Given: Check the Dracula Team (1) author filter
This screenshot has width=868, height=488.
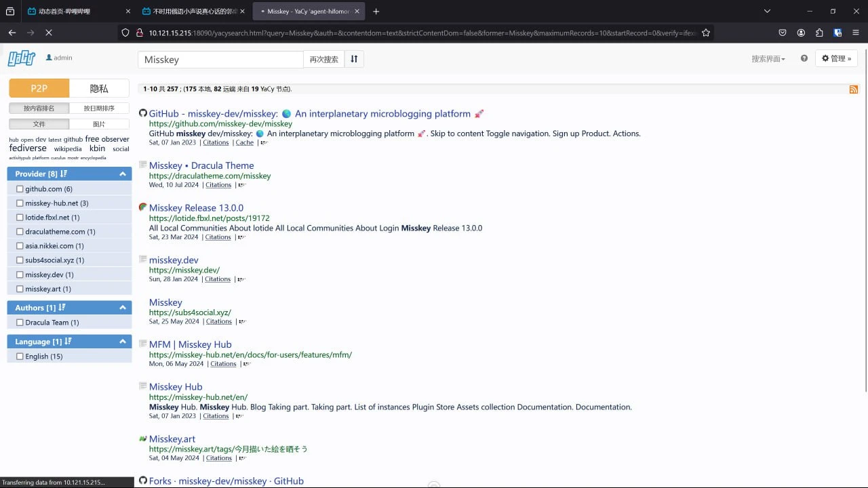Looking at the screenshot, I should pos(20,323).
